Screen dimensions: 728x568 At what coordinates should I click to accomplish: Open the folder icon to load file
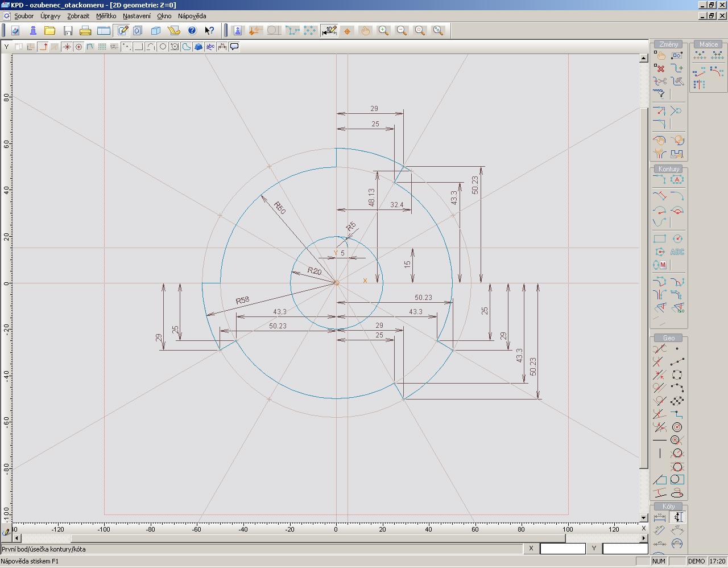pyautogui.click(x=50, y=31)
